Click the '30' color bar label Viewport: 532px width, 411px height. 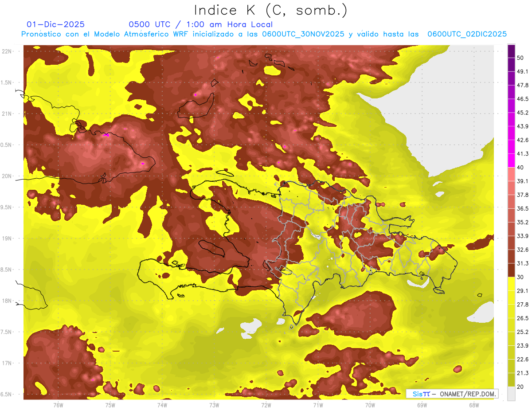coord(521,277)
